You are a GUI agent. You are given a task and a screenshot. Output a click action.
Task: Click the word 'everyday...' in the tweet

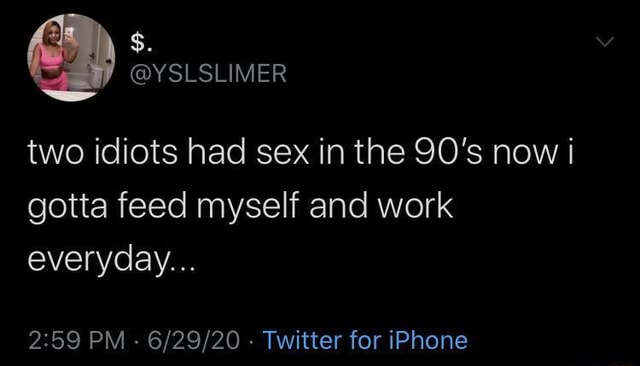point(111,260)
